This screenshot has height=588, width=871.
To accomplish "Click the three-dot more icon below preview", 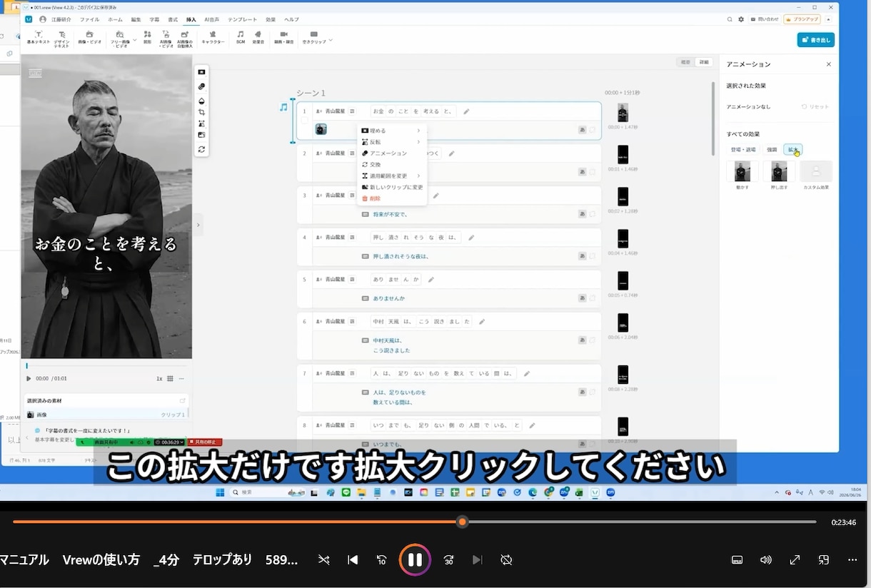I will tap(182, 378).
